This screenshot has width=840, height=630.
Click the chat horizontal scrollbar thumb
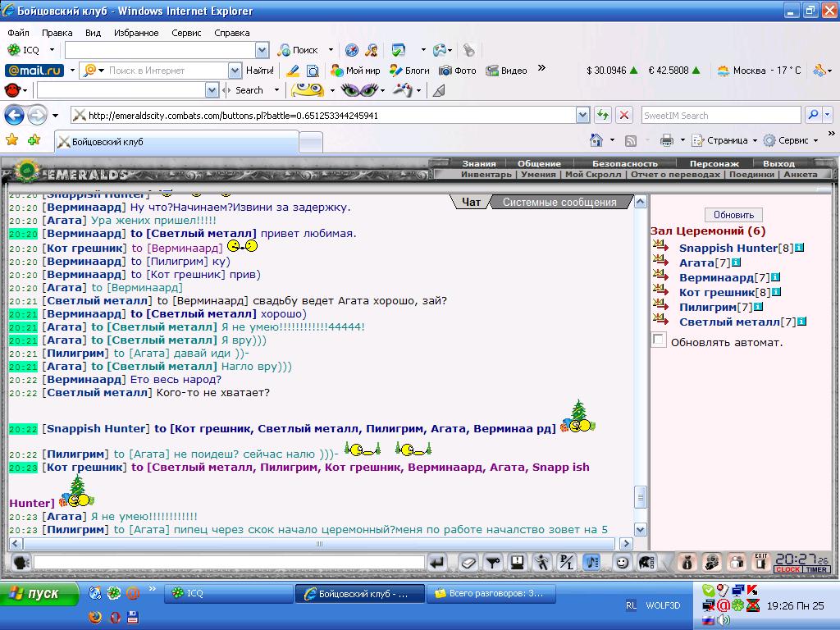[x=319, y=543]
